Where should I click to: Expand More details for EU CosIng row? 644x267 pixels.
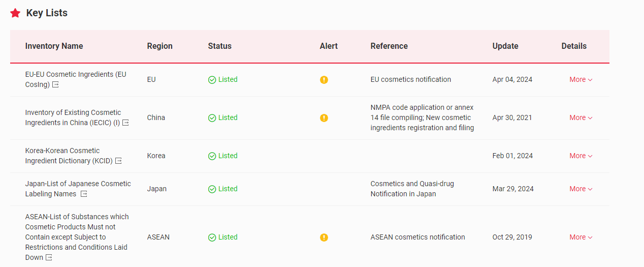tap(581, 80)
